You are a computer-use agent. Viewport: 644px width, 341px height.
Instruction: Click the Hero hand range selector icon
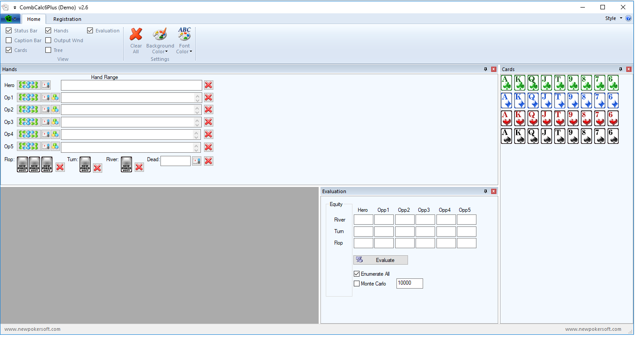[x=28, y=85]
